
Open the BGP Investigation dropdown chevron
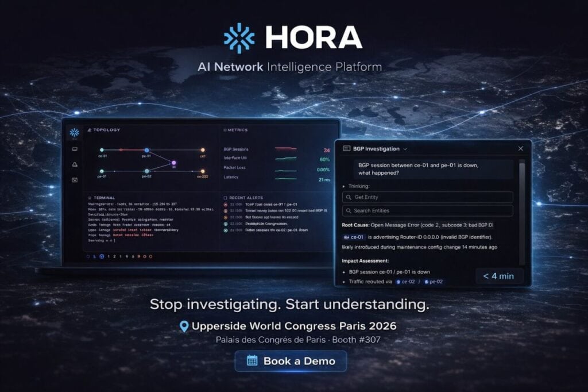coord(405,148)
